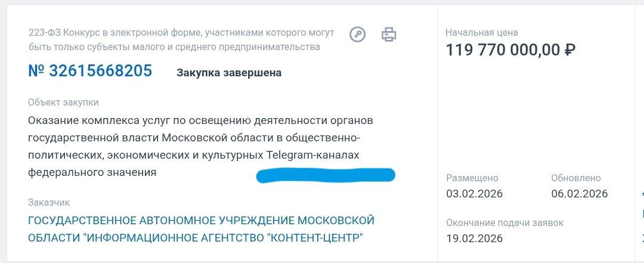
Task: Click the placement date 03.02.2026
Action: [474, 193]
